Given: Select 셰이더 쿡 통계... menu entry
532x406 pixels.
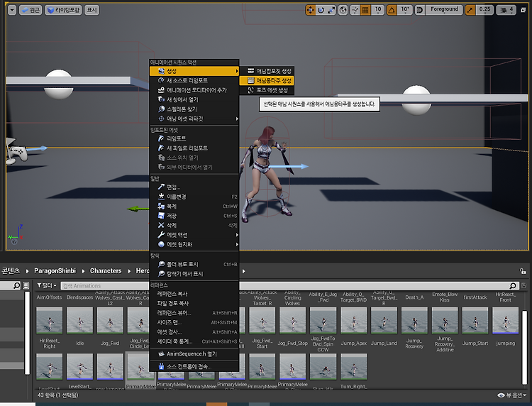Looking at the screenshot, I should coord(194,341).
